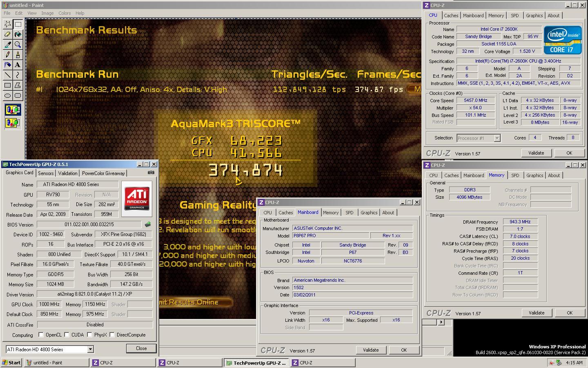This screenshot has width=588, height=368.
Task: Open the PowerColor Giveaway tab in GPU-Z
Action: point(104,173)
